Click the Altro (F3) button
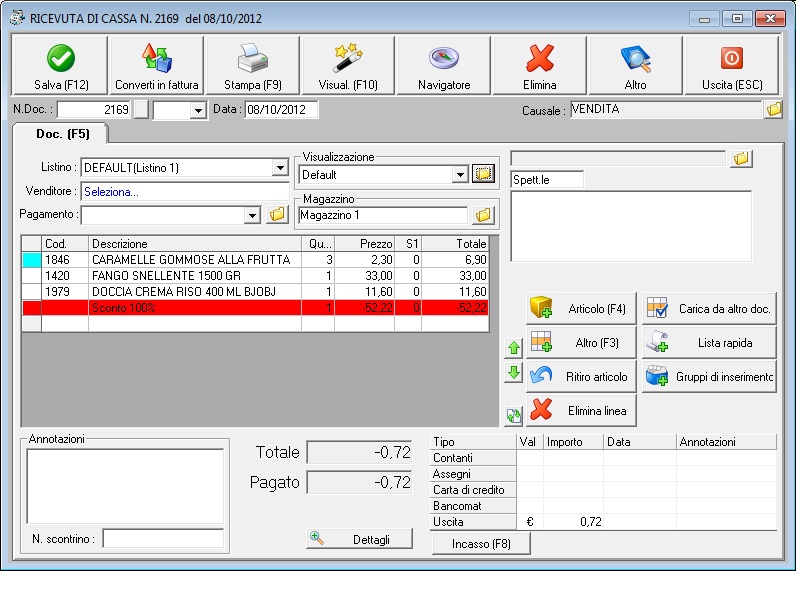The image size is (811, 590). 581,342
